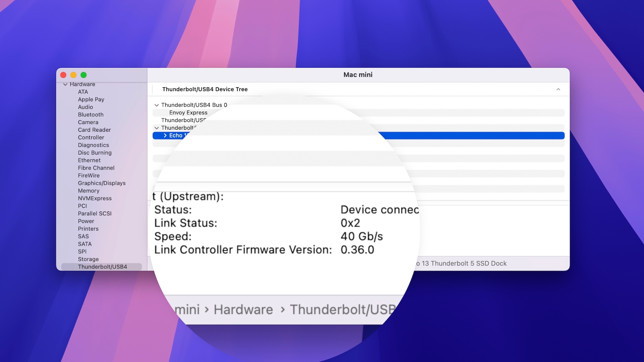Click the yellow minimize window button
The image size is (644, 362).
[73, 75]
